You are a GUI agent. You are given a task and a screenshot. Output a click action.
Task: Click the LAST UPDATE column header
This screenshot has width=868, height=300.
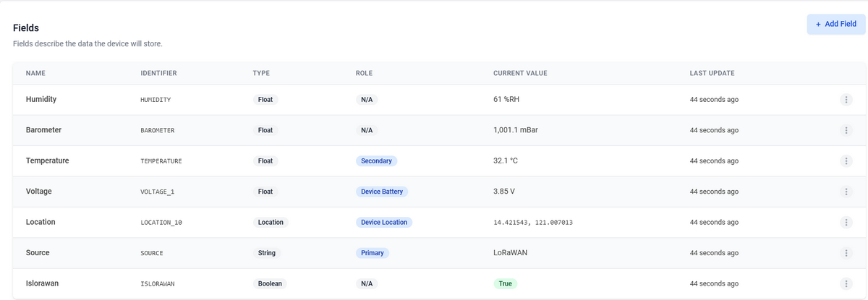click(x=712, y=73)
